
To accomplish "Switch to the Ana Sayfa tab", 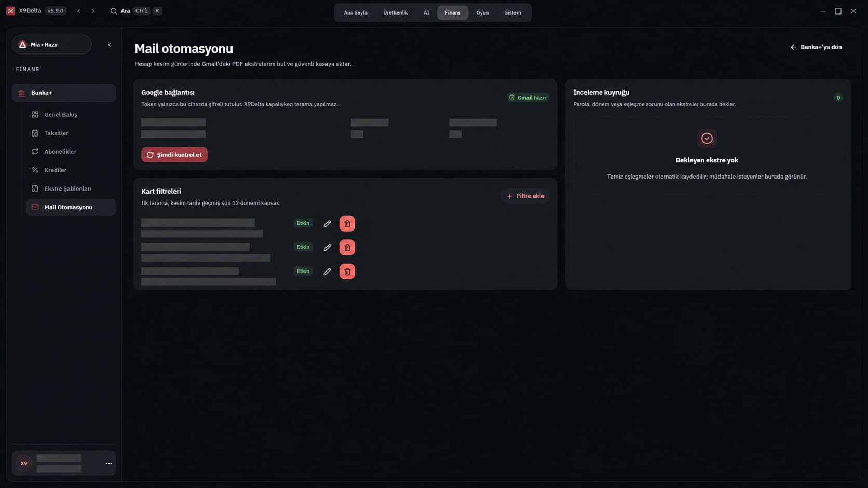I will [356, 12].
